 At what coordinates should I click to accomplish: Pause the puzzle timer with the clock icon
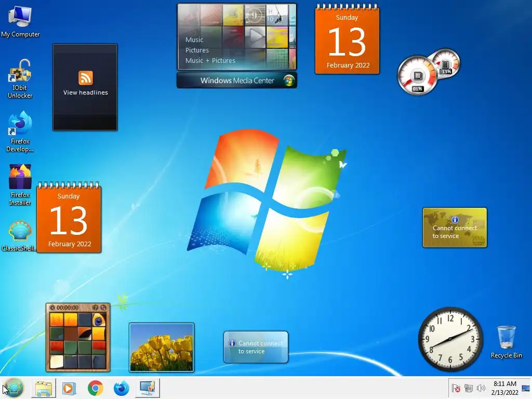(52, 308)
